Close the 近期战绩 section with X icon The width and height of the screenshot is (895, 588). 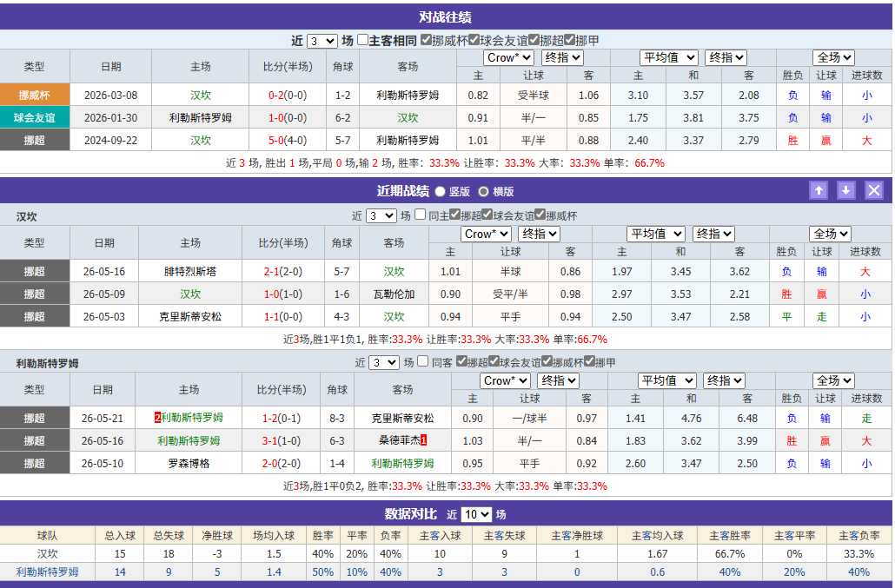click(874, 190)
